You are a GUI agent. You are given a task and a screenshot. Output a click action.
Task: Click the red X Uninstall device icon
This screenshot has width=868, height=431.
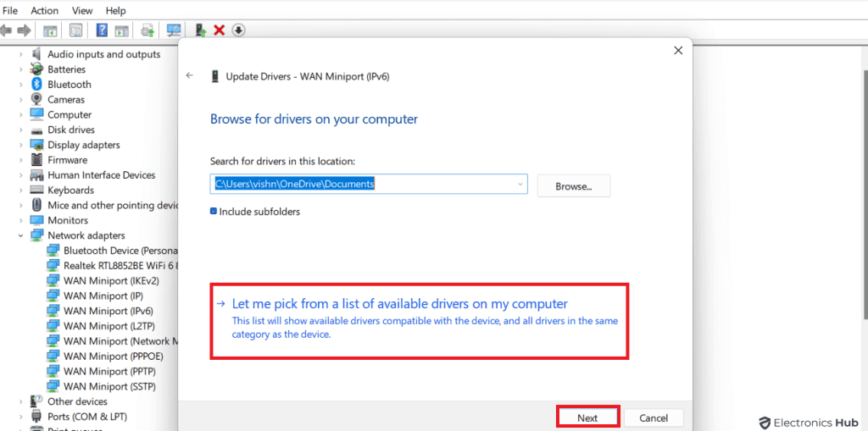click(220, 30)
